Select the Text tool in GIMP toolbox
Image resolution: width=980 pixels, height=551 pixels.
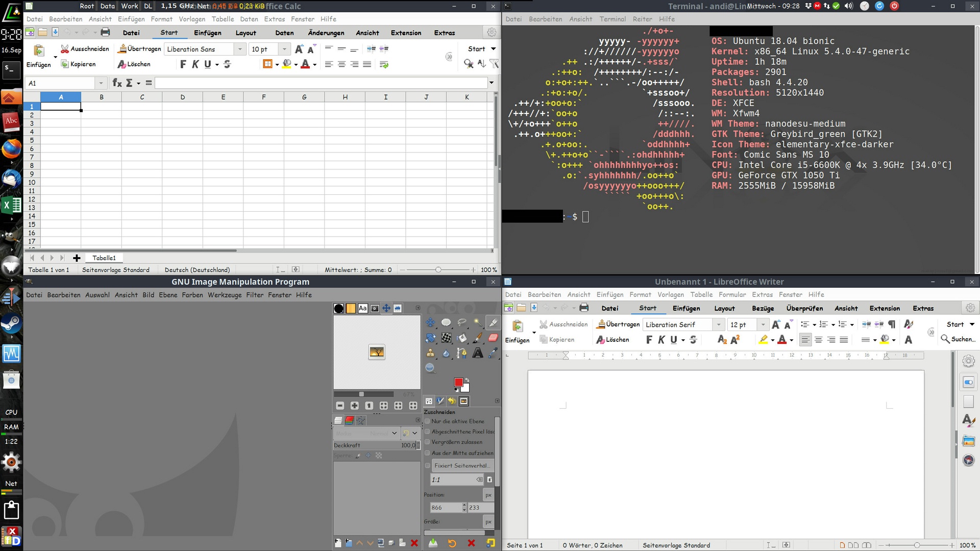coord(478,353)
